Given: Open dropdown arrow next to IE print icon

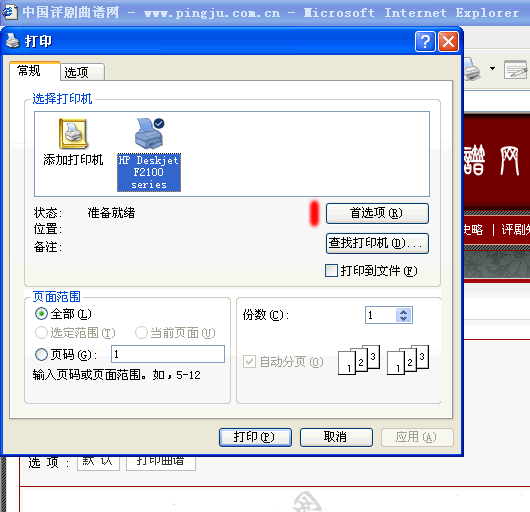Looking at the screenshot, I should 492,69.
